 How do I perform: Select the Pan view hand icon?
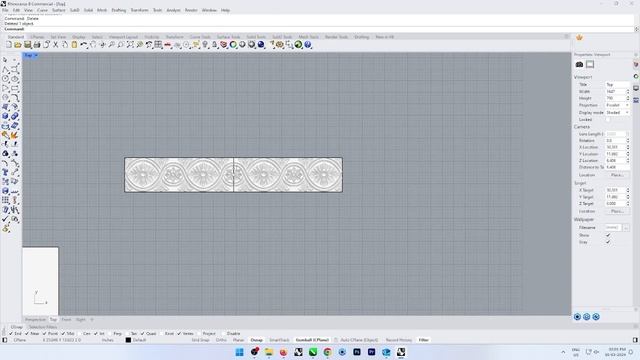[93, 45]
